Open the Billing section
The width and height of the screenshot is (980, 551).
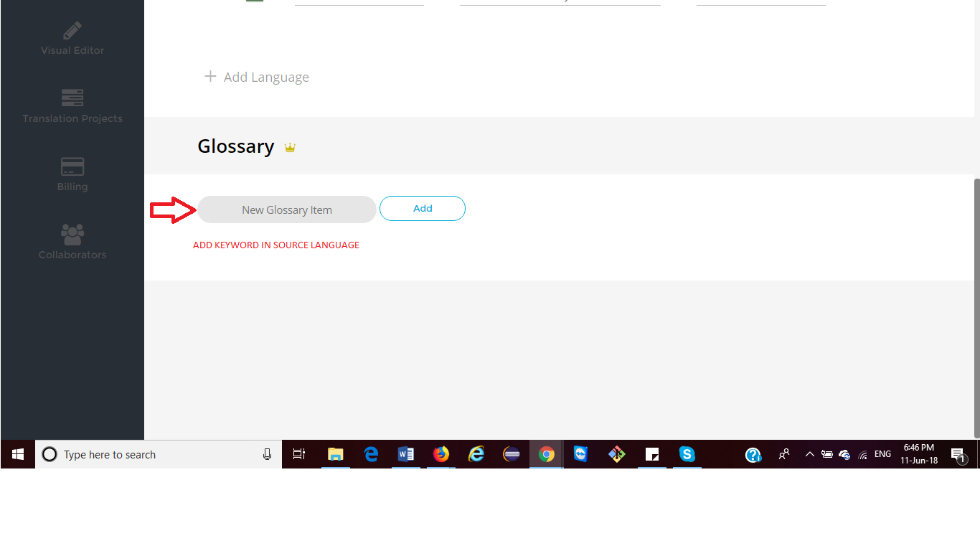tap(72, 174)
